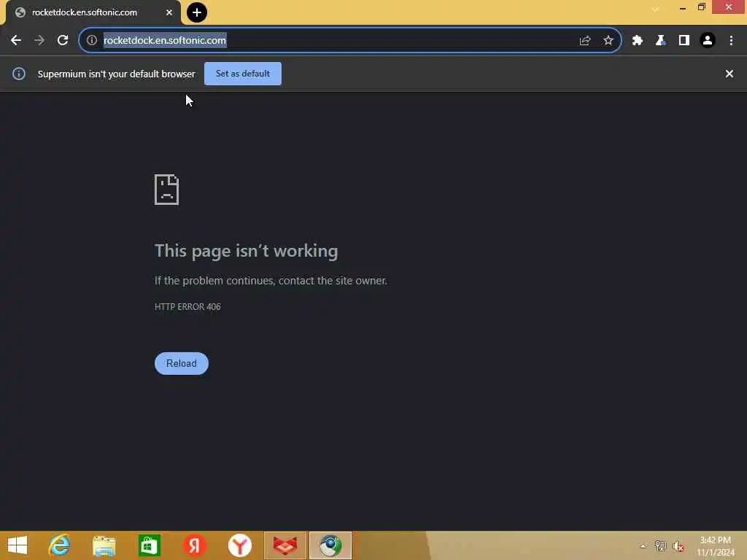The width and height of the screenshot is (747, 560).
Task: Toggle the side panel icon
Action: (684, 41)
